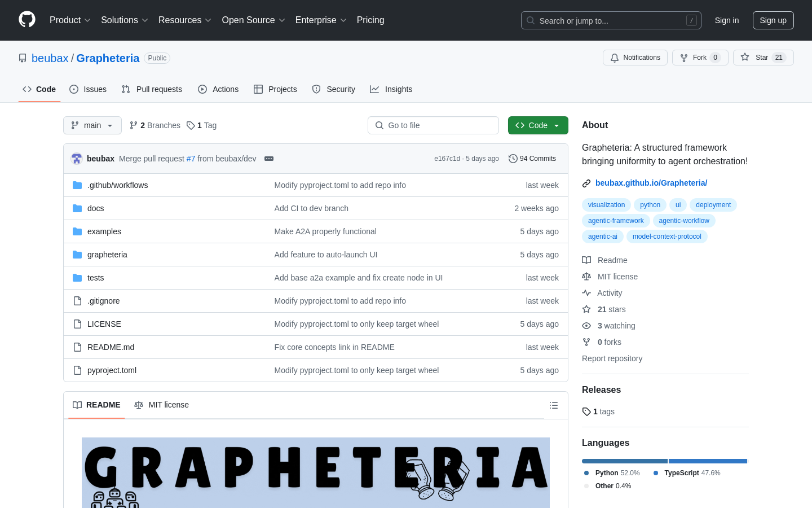The image size is (812, 508).
Task: Star the Grapheteria repository
Action: 764,58
